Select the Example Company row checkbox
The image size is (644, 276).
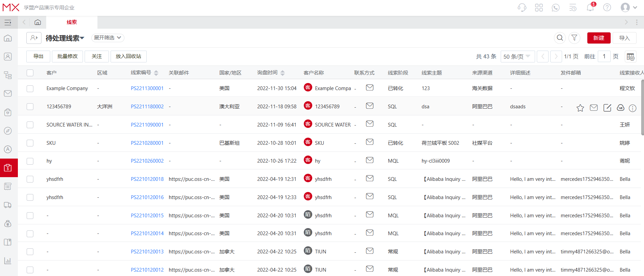30,88
